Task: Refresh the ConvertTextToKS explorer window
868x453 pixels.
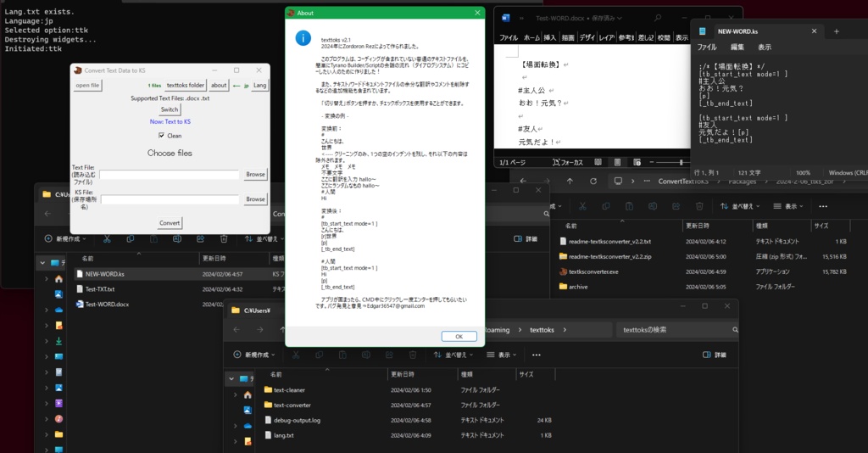Action: pos(593,181)
